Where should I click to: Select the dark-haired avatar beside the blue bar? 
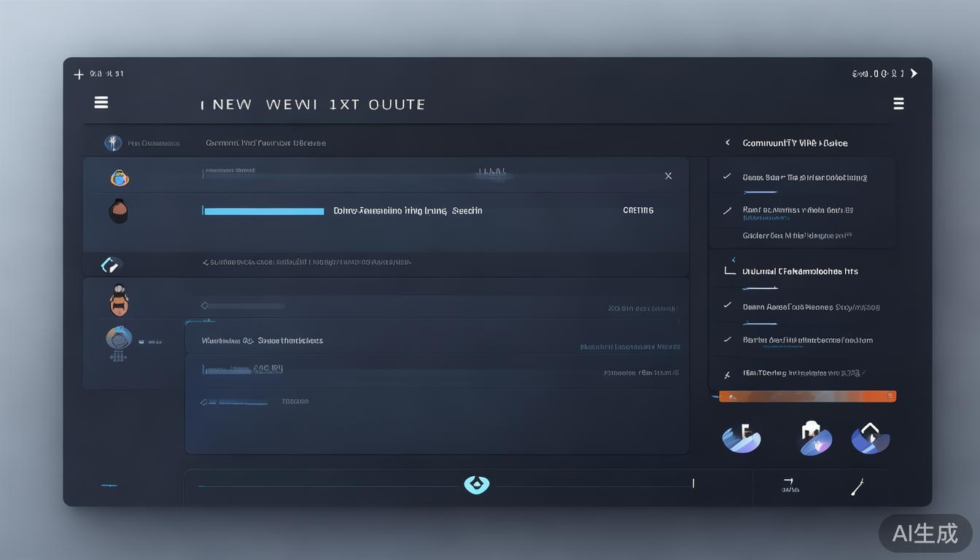[118, 211]
